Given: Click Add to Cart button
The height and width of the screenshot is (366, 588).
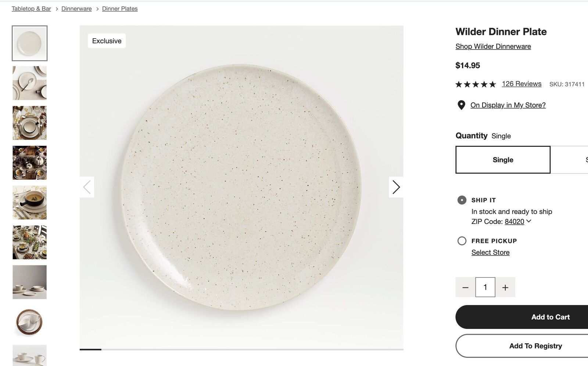Looking at the screenshot, I should [550, 317].
